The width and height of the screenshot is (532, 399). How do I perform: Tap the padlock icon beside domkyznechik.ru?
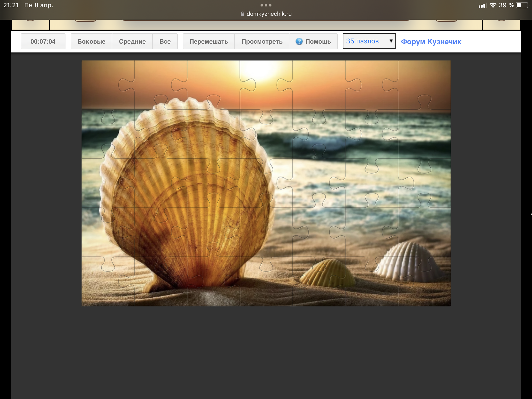tap(242, 14)
